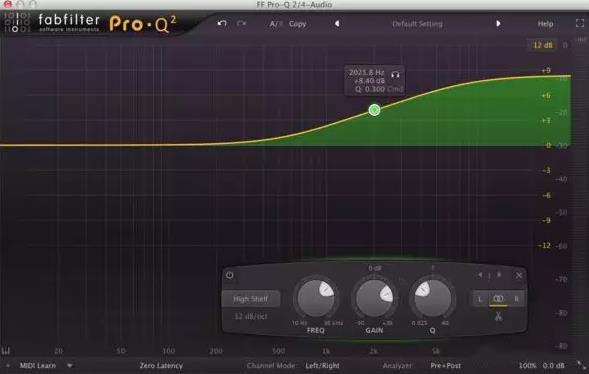Open High Shelf filter shape dropdown

pyautogui.click(x=251, y=299)
